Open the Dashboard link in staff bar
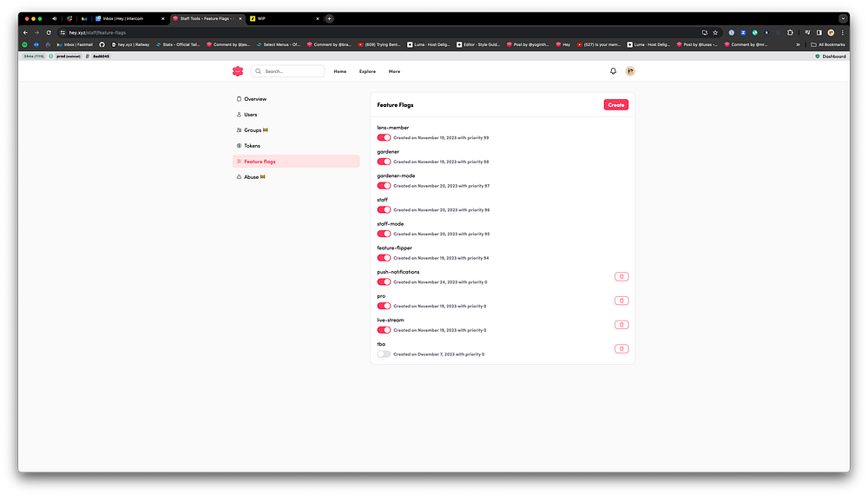Image resolution: width=868 pixels, height=496 pixels. point(831,56)
